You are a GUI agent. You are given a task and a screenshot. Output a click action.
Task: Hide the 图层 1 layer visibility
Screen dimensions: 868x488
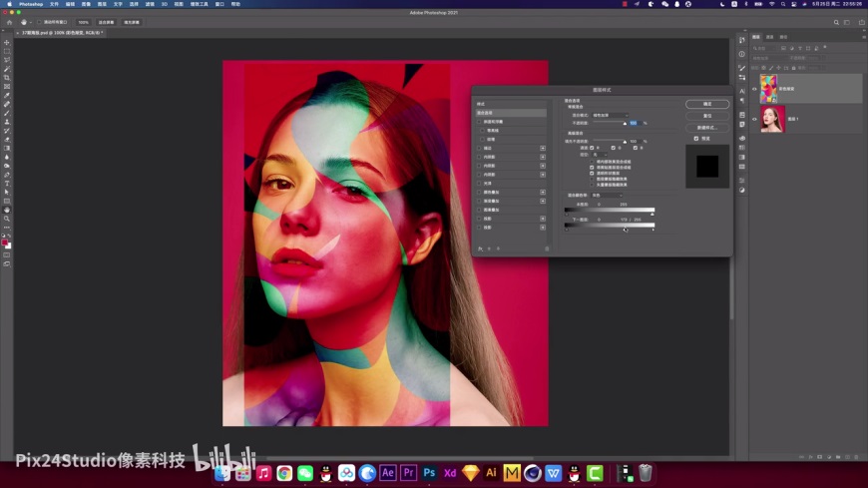pyautogui.click(x=755, y=119)
